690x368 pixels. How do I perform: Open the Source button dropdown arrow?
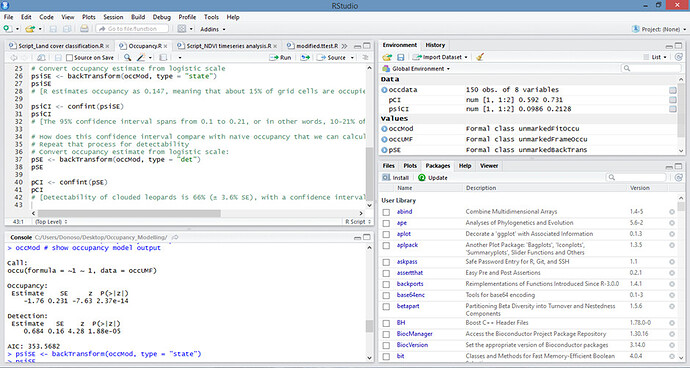coord(352,58)
